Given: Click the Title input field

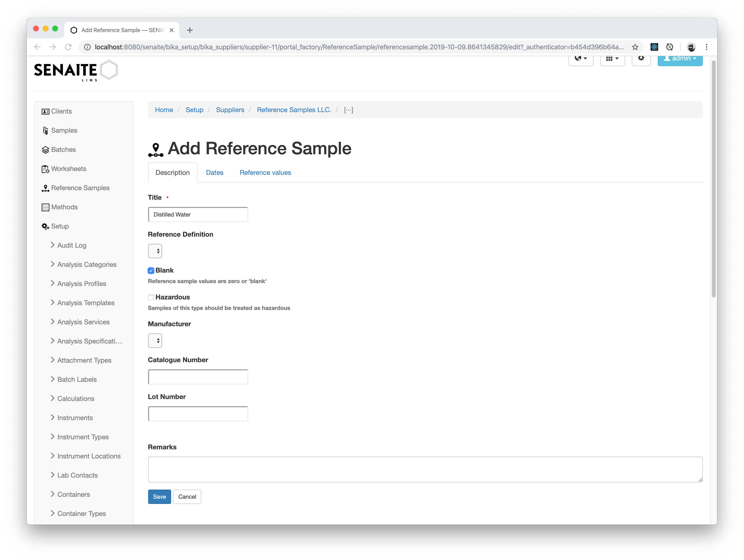Looking at the screenshot, I should pyautogui.click(x=198, y=214).
